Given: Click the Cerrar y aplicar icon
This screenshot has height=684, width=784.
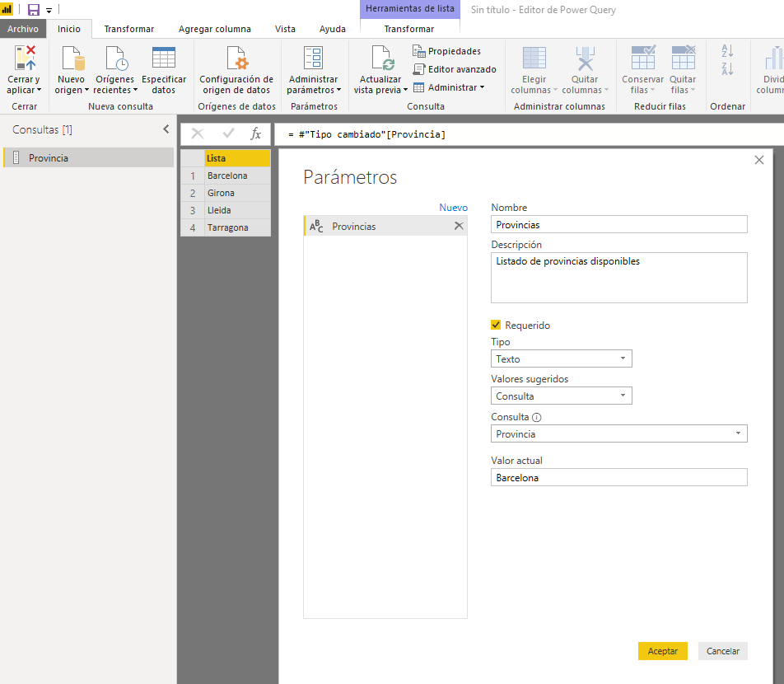Looking at the screenshot, I should tap(25, 59).
